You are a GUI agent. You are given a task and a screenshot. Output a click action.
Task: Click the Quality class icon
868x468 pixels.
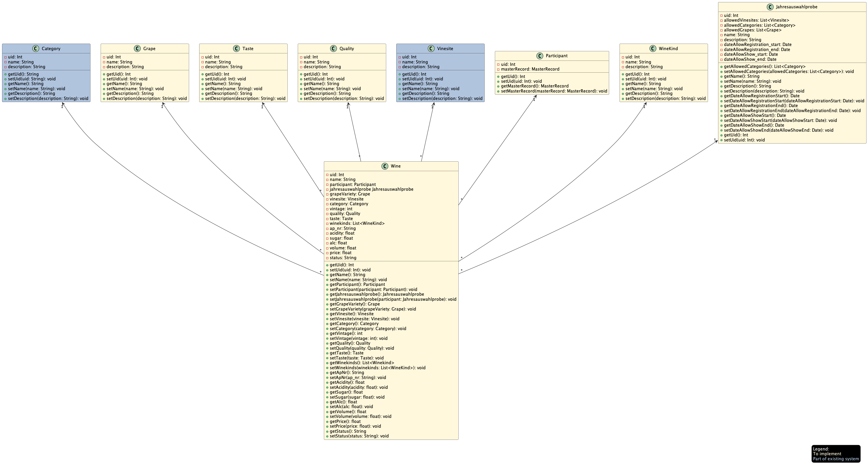[x=334, y=48]
